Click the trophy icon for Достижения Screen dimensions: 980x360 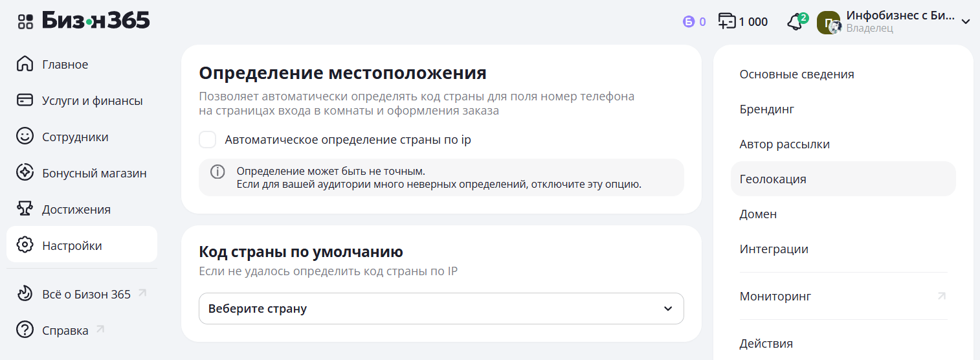click(x=25, y=209)
